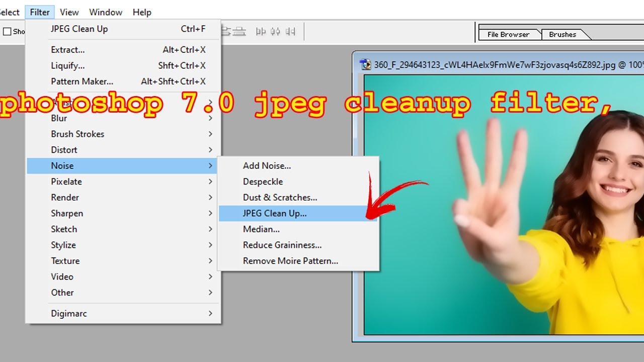Open the Select menu
This screenshot has width=644, height=362.
tap(10, 12)
